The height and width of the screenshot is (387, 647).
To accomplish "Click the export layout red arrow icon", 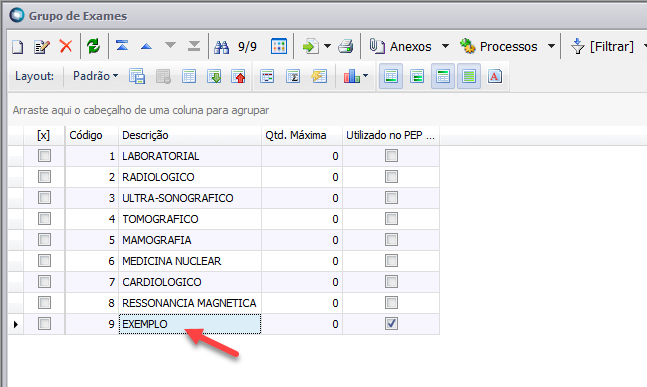I will pos(238,76).
